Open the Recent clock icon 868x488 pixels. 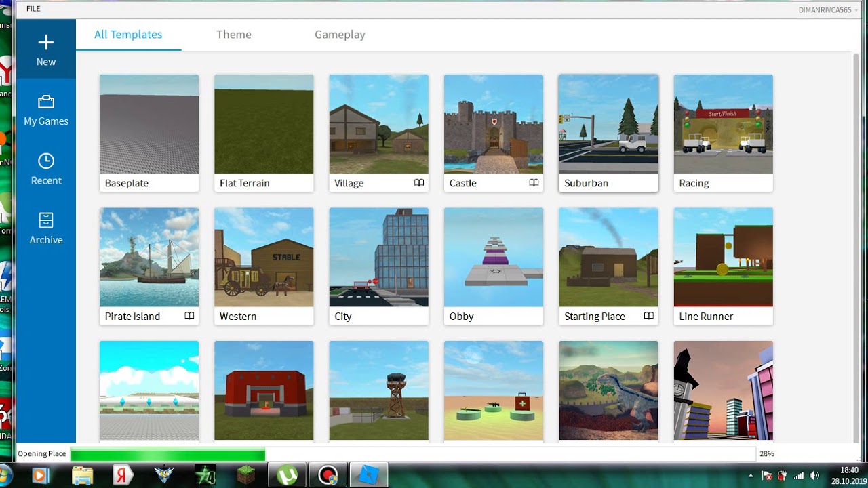pos(45,161)
